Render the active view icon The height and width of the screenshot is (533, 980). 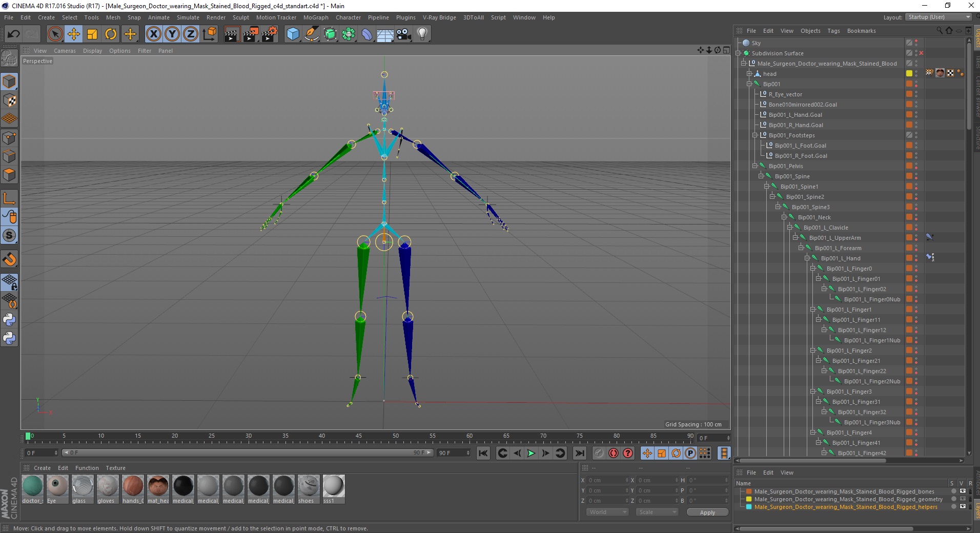232,34
